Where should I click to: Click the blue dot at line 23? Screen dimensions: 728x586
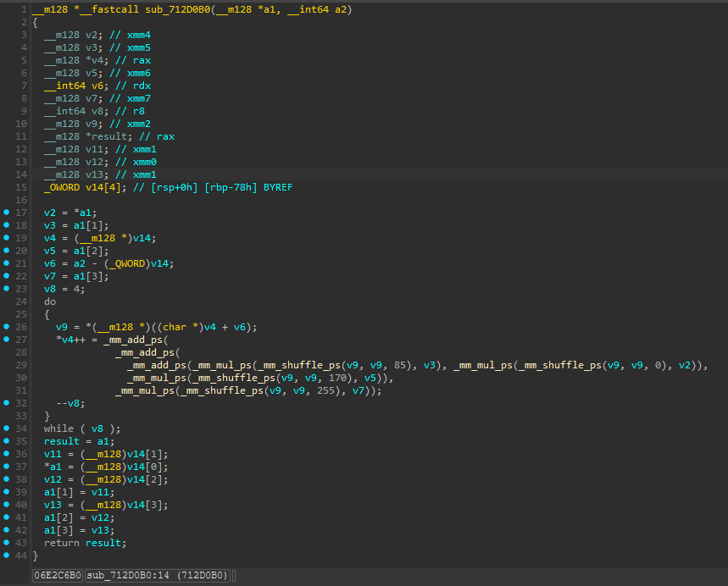coord(7,289)
